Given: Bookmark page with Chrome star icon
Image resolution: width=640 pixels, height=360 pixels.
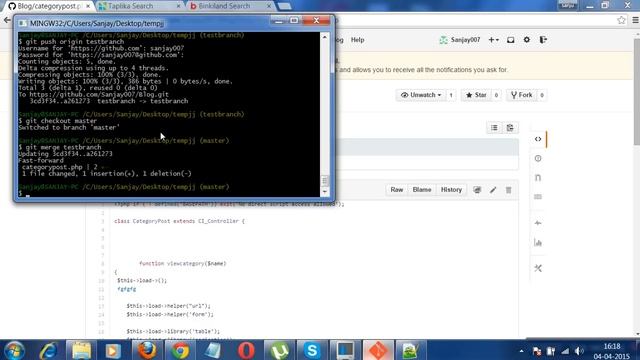Looking at the screenshot, I should click(621, 20).
